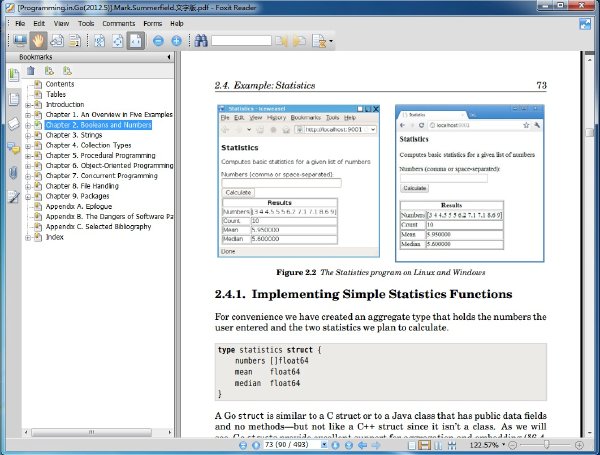
Task: Open the Help menu
Action: point(177,23)
